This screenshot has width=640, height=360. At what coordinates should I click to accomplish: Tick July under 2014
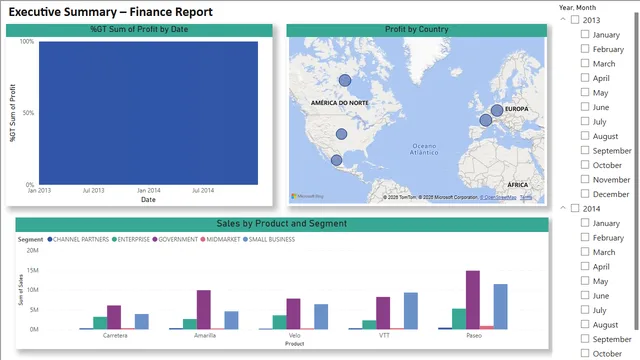coord(585,310)
